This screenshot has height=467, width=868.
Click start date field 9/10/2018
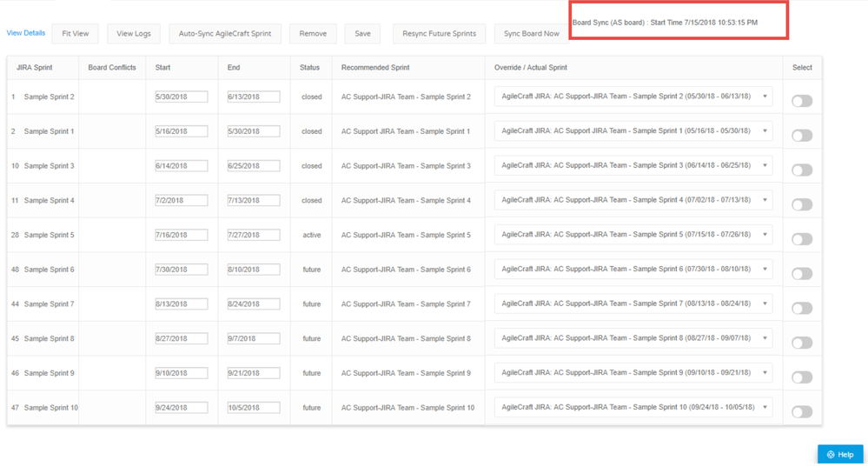click(x=182, y=373)
